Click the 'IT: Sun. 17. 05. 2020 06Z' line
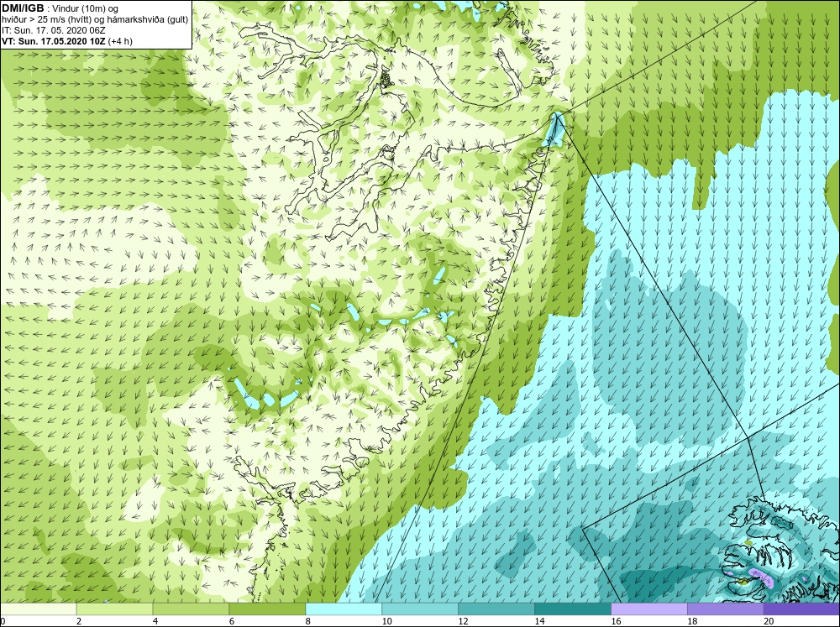840x627 pixels. (54, 30)
